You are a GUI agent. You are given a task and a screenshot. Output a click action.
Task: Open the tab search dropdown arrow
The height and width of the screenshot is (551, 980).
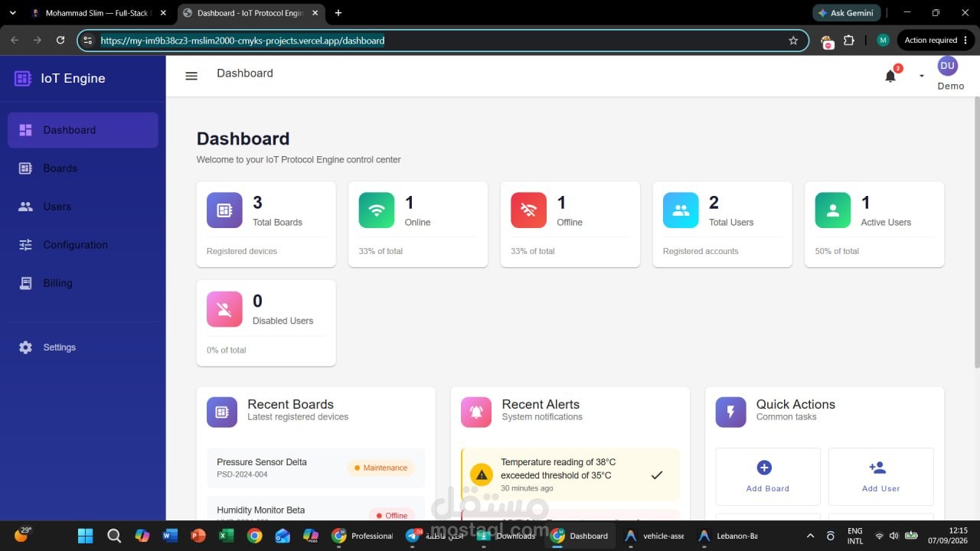coord(12,13)
